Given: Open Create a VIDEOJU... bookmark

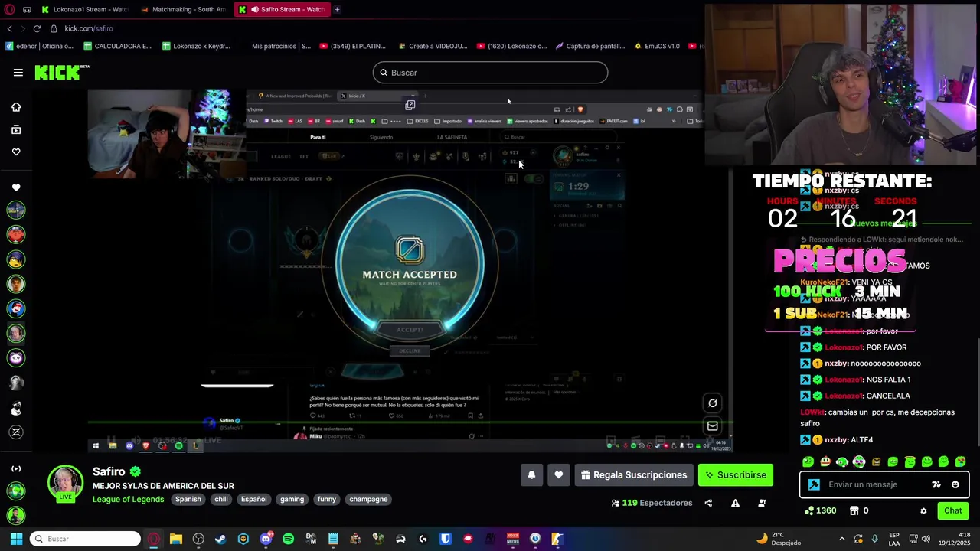Looking at the screenshot, I should tap(432, 46).
